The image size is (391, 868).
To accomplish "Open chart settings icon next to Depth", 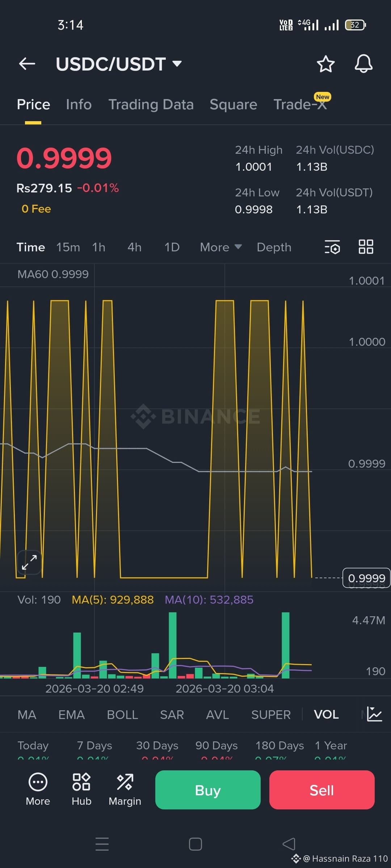I will pyautogui.click(x=332, y=247).
